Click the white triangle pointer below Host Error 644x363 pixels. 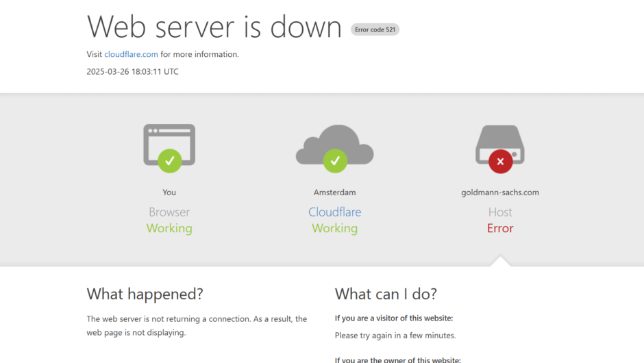(x=501, y=262)
